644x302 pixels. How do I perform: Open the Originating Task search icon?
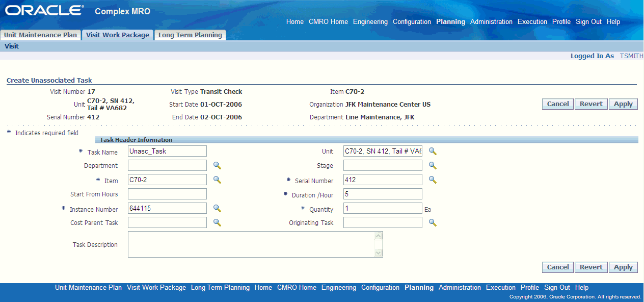click(x=433, y=222)
